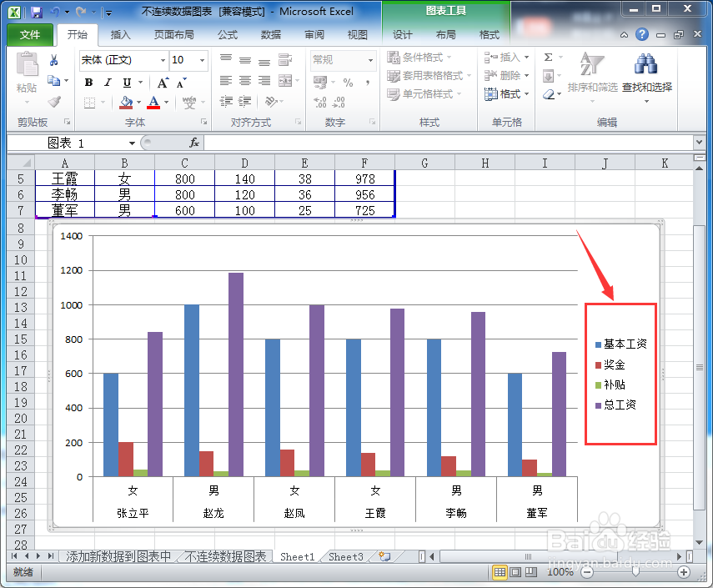
Task: Click the Help question mark icon
Action: click(642, 34)
